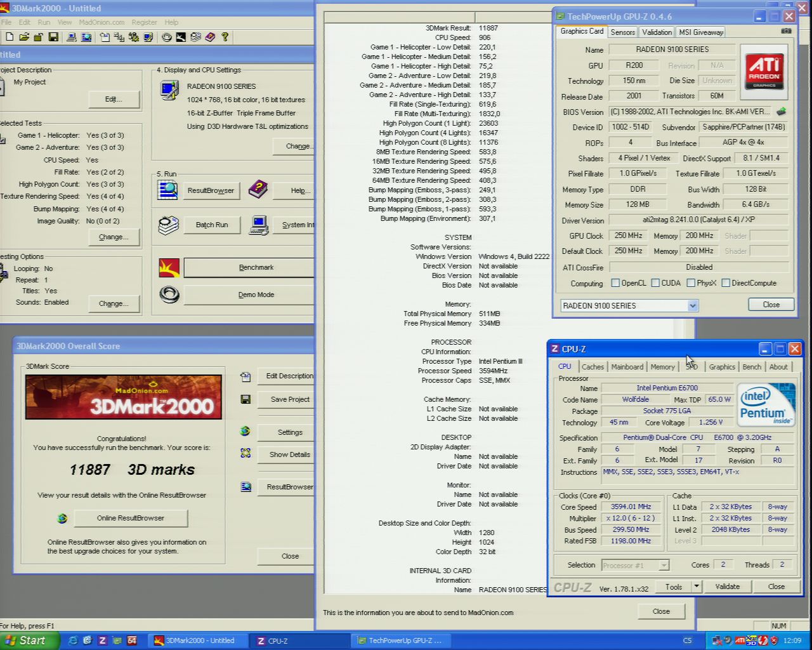Click the Intel Pentium logo in CPU-Z
This screenshot has height=650, width=812.
click(766, 404)
